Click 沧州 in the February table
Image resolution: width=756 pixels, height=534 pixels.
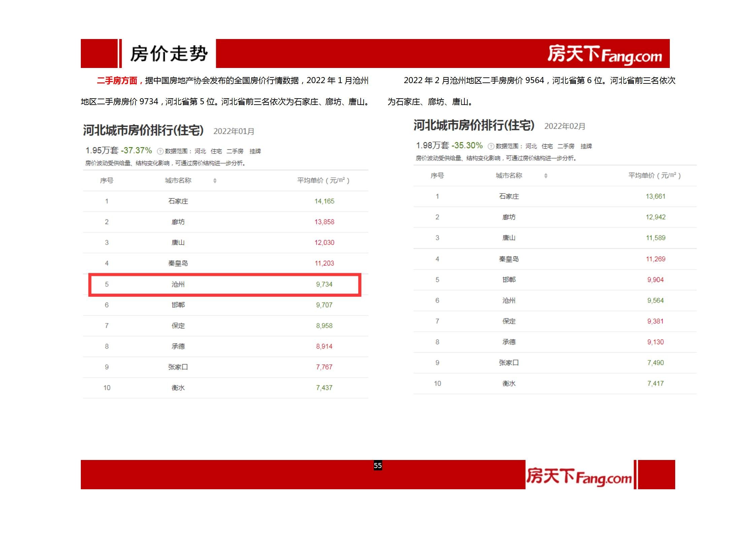tap(509, 301)
